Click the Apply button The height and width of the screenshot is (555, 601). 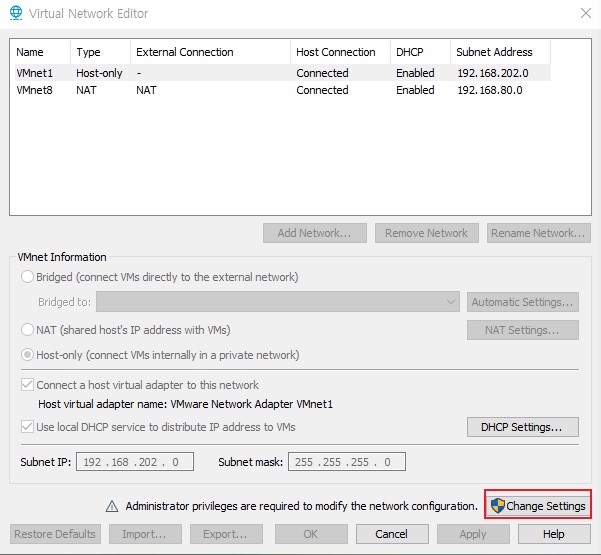tap(473, 534)
